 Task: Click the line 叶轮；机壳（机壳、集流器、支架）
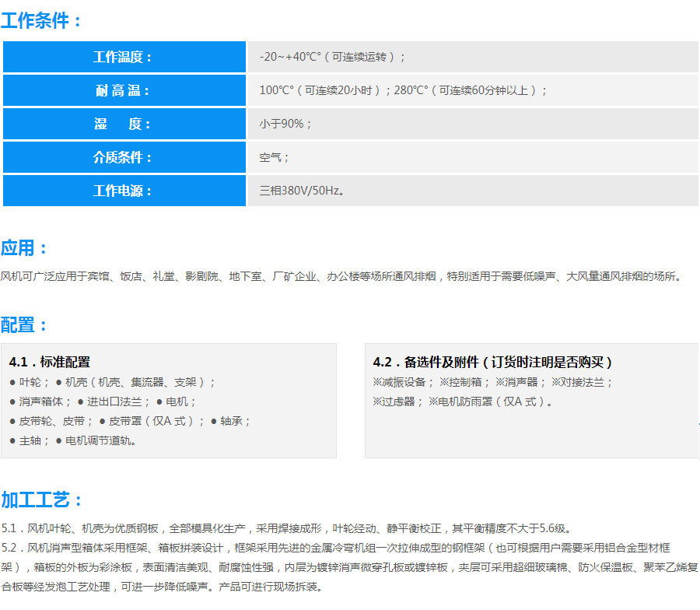[113, 382]
